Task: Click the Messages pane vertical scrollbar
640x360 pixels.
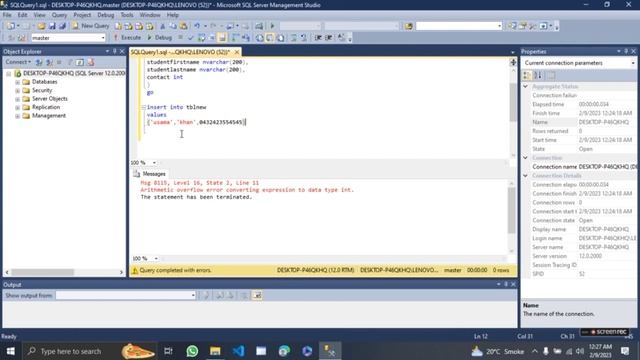Action: (x=512, y=210)
